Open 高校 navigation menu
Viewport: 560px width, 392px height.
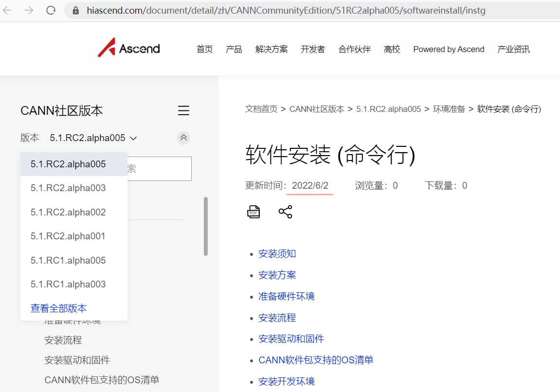pos(392,49)
